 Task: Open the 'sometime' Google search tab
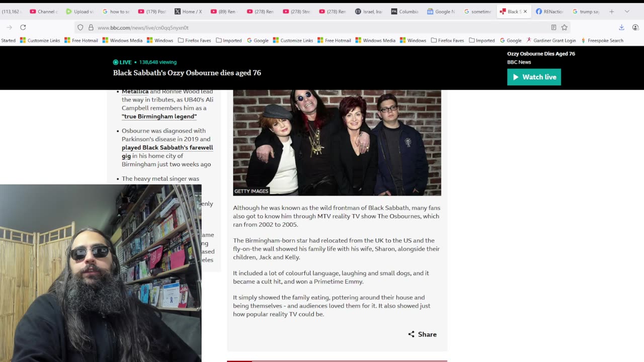(478, 12)
